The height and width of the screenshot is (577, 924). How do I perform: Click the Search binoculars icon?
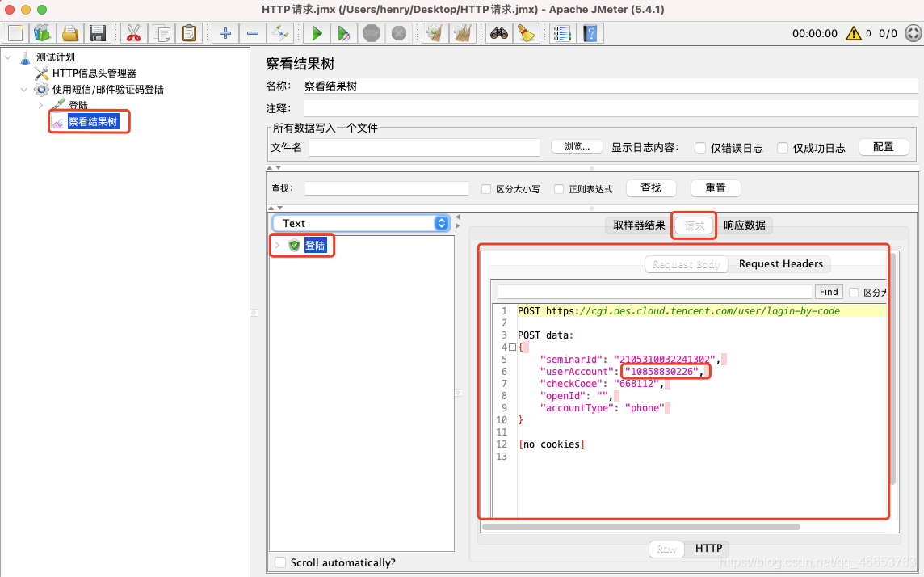[x=499, y=33]
